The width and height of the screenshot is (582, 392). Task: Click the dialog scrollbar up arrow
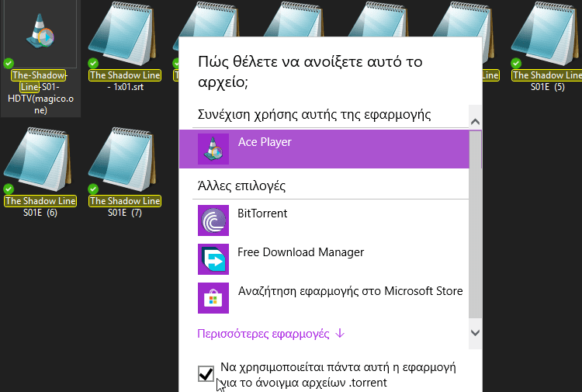click(475, 122)
